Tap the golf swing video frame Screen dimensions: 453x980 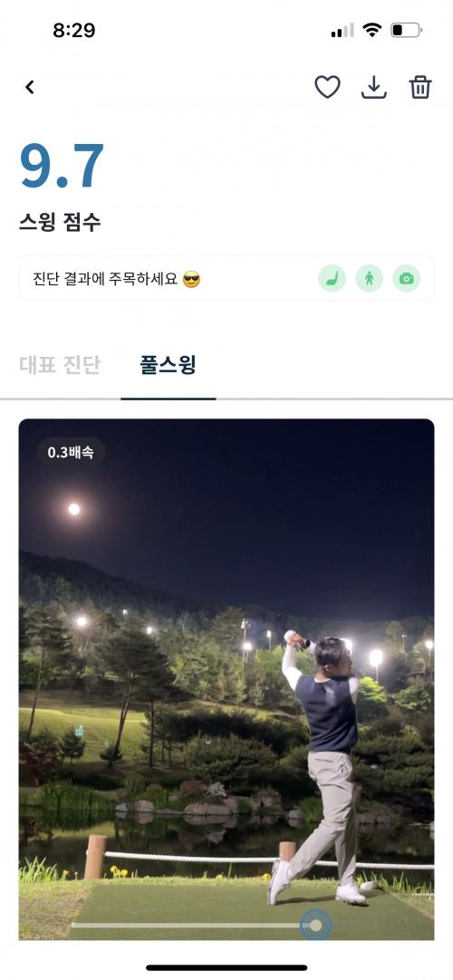click(x=226, y=679)
